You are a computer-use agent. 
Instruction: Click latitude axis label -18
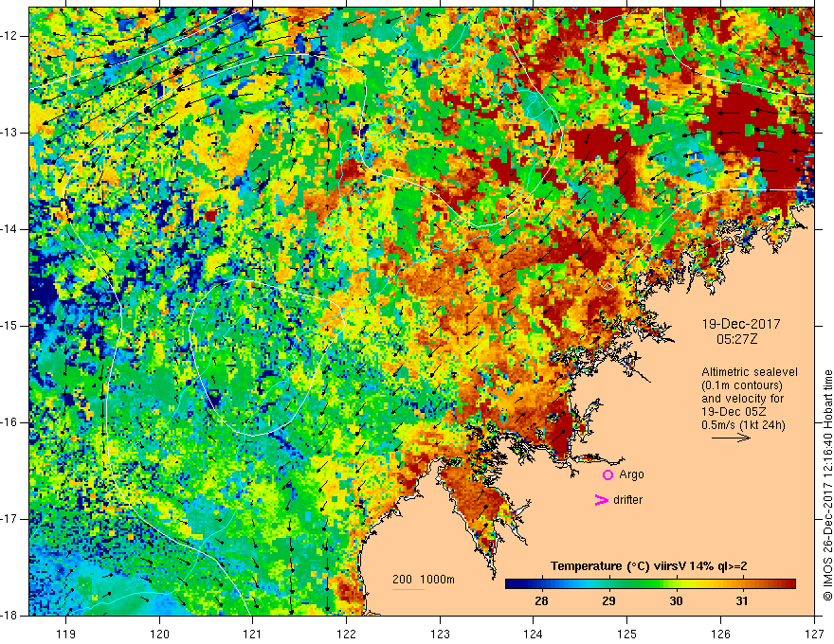pos(9,616)
